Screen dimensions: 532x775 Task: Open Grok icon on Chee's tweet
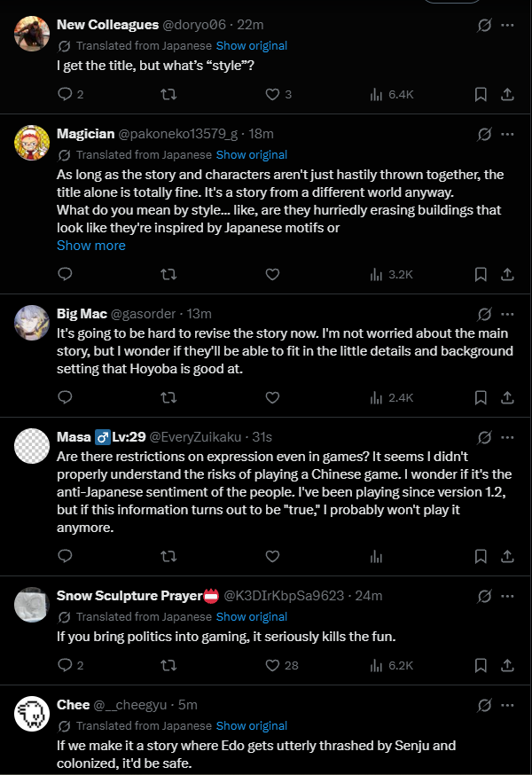484,706
